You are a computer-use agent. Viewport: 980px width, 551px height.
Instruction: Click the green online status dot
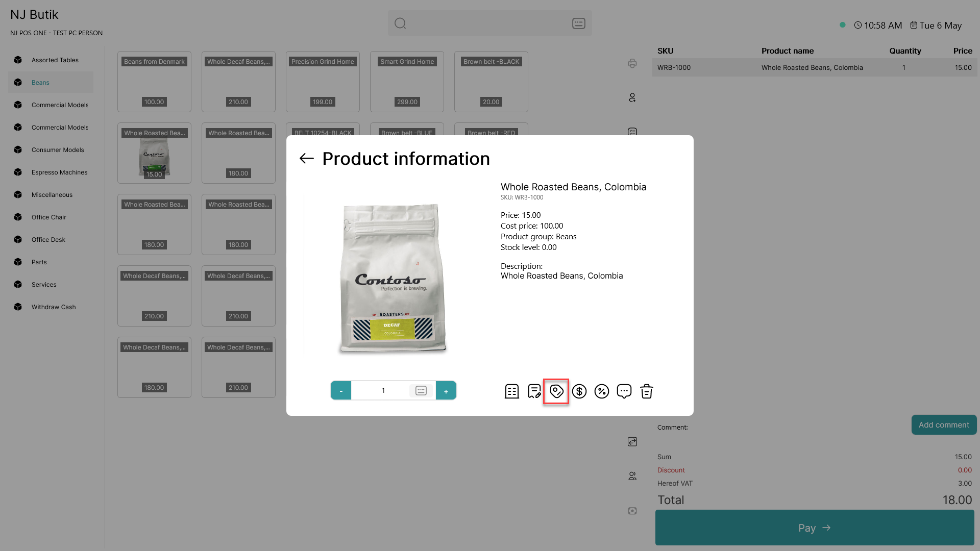tap(843, 24)
